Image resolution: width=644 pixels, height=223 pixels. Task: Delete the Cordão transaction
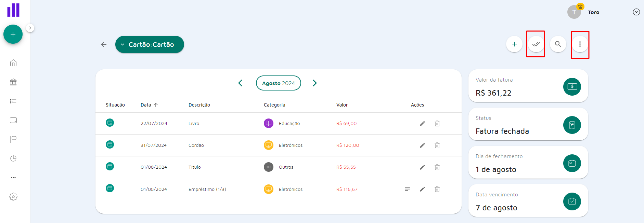437,145
